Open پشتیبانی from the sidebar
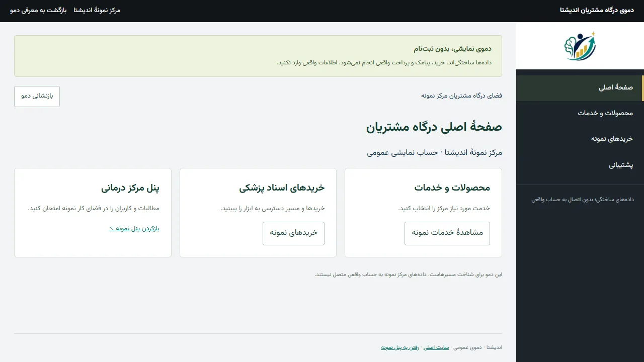The image size is (644, 362). 580,165
